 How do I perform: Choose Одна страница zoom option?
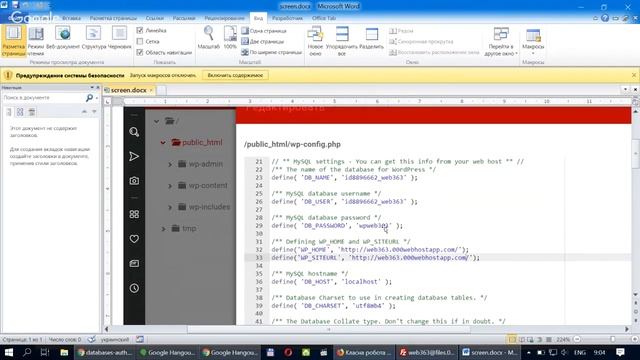click(264, 31)
